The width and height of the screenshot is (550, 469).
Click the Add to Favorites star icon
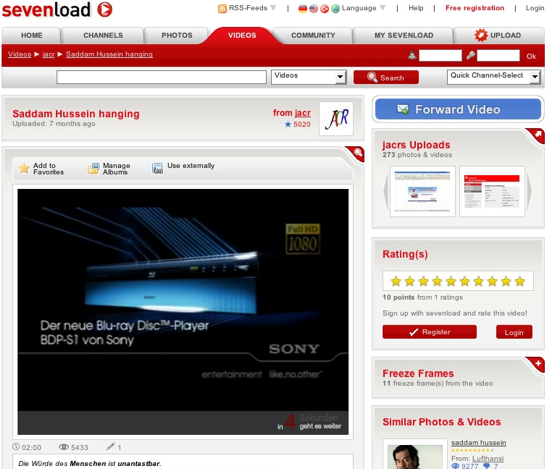[24, 168]
